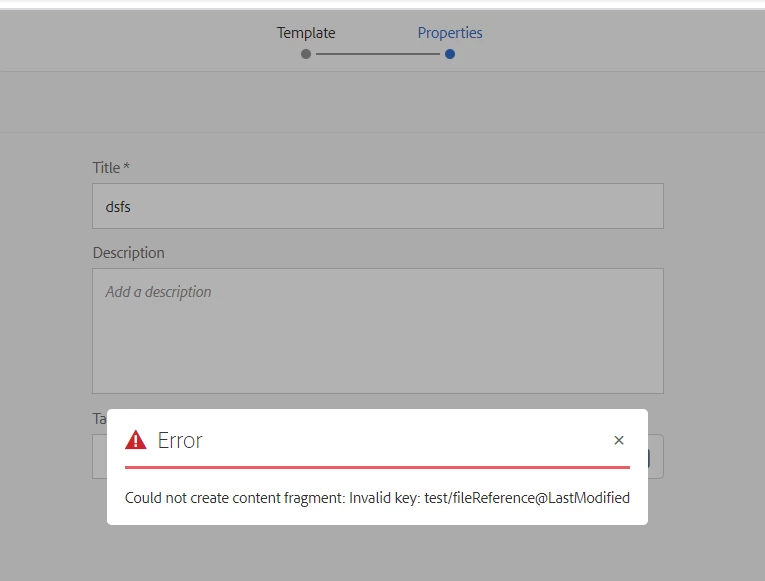Close the Error dialog

[x=619, y=440]
